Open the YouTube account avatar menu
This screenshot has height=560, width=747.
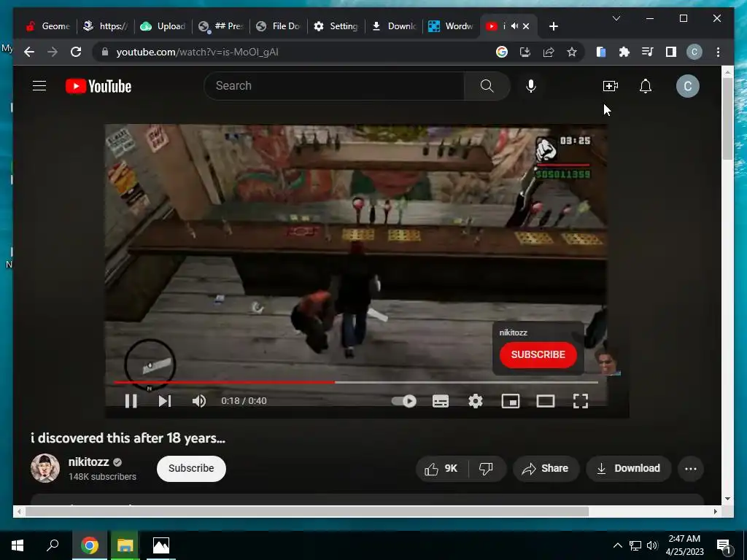687,86
